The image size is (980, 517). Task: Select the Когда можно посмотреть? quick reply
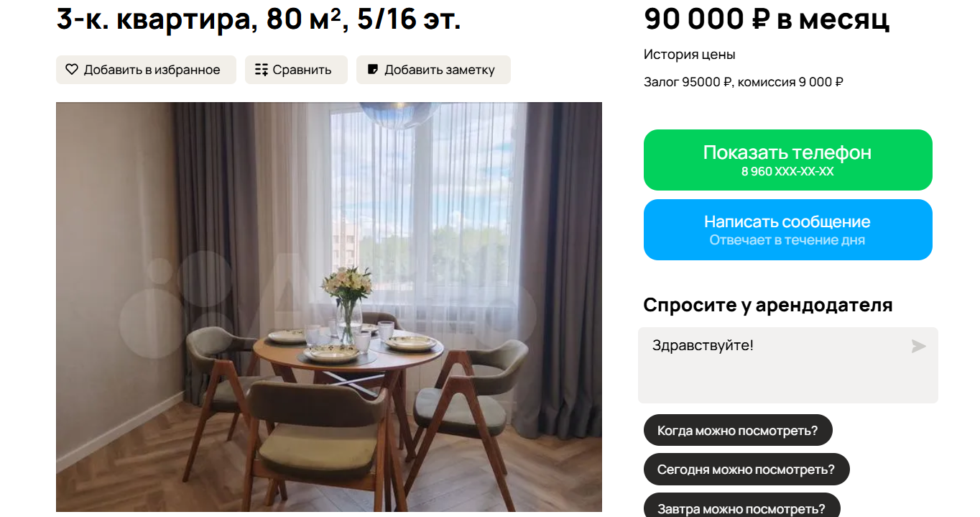(x=738, y=431)
